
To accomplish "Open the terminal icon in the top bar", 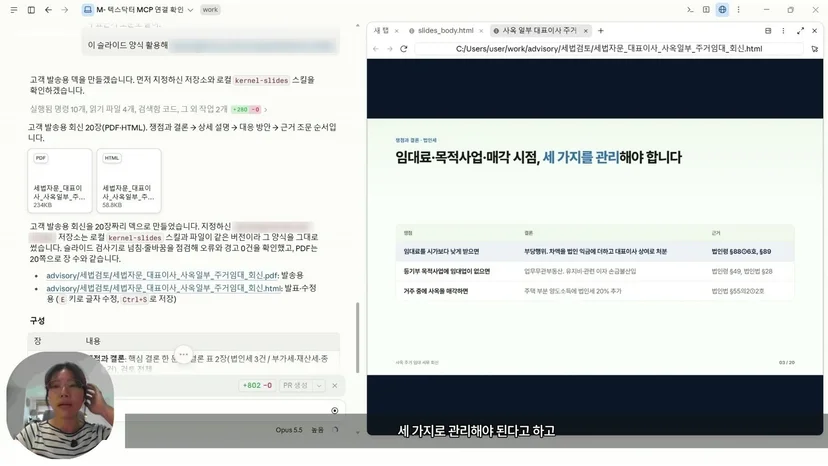I will point(690,10).
